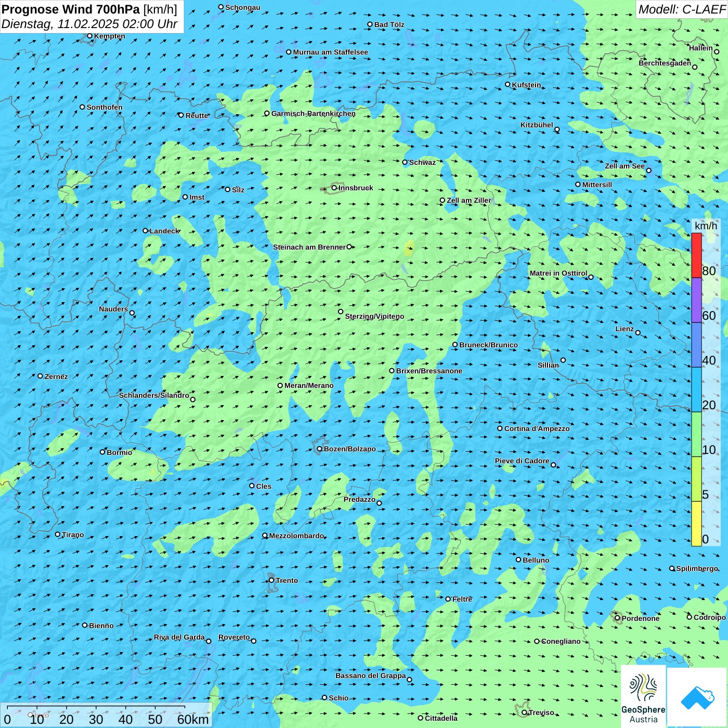
Task: Click the 'Garmisch-Partenkirchen' label
Action: 314,113
